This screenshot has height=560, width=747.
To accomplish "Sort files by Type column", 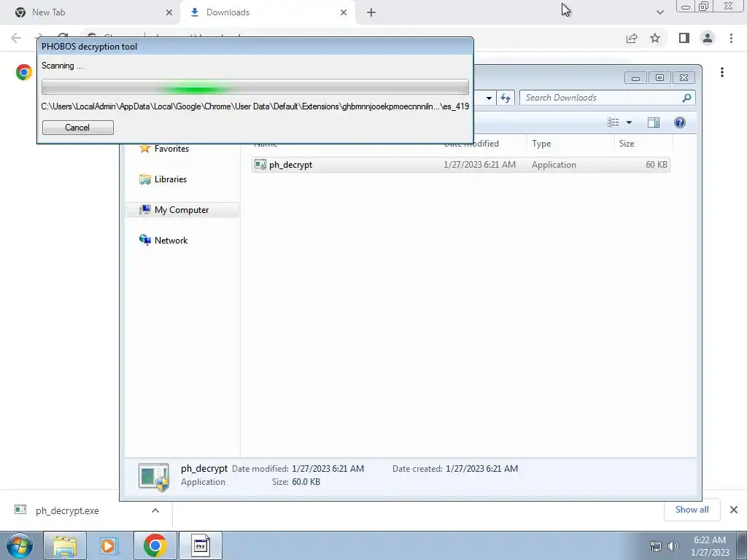I will click(570, 144).
